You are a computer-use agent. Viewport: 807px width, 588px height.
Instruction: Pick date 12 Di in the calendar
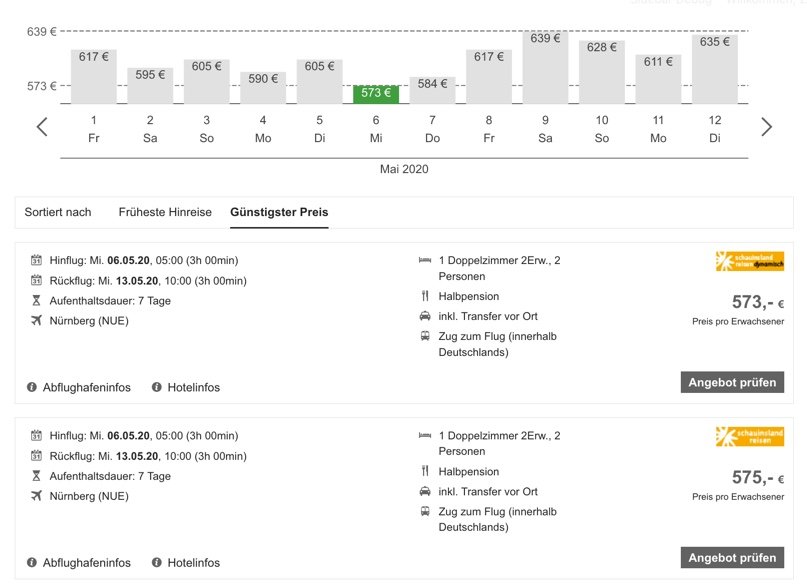[x=715, y=128]
